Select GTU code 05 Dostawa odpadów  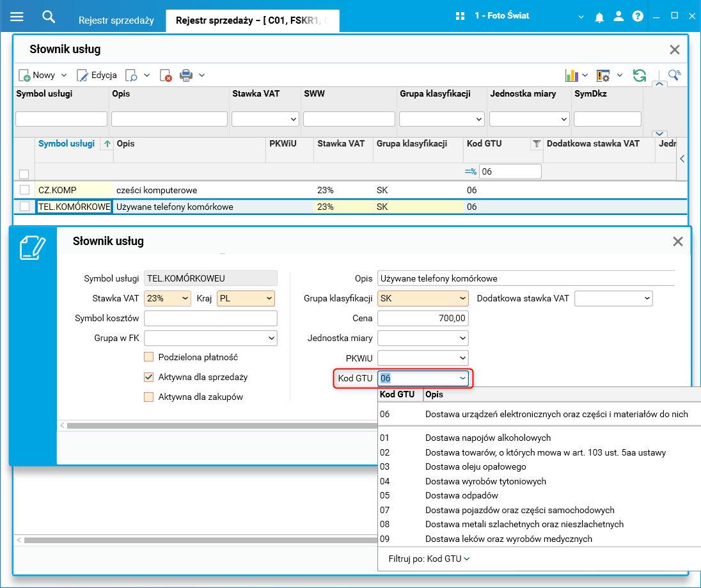tap(461, 495)
